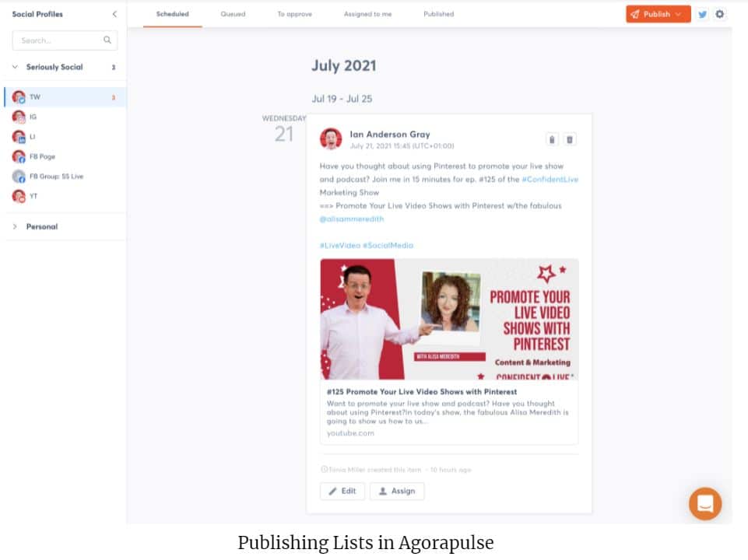Open the To approve tab

click(x=294, y=14)
